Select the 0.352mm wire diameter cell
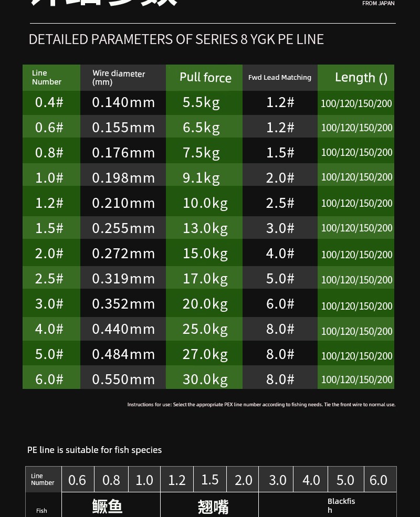The height and width of the screenshot is (517, 420). click(123, 304)
